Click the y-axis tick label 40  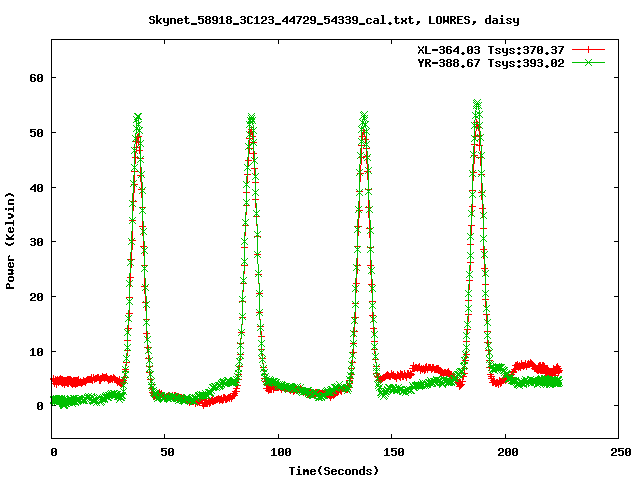tap(36, 188)
